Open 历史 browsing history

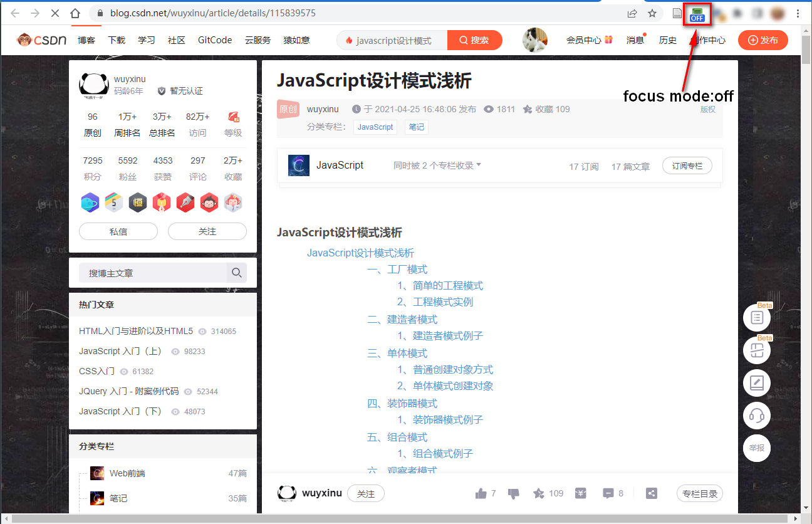point(668,40)
